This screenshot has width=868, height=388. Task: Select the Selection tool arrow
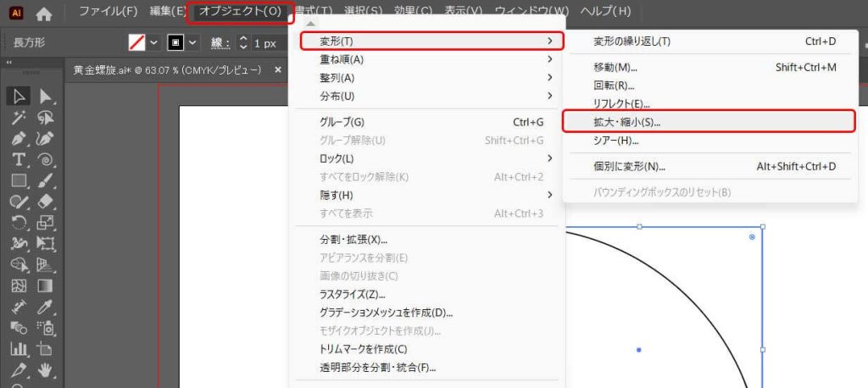19,97
